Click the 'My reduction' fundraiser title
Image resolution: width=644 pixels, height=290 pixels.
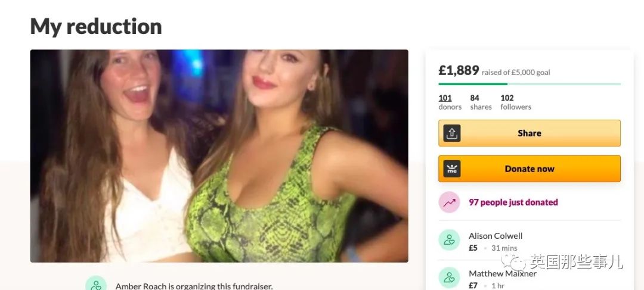(96, 26)
